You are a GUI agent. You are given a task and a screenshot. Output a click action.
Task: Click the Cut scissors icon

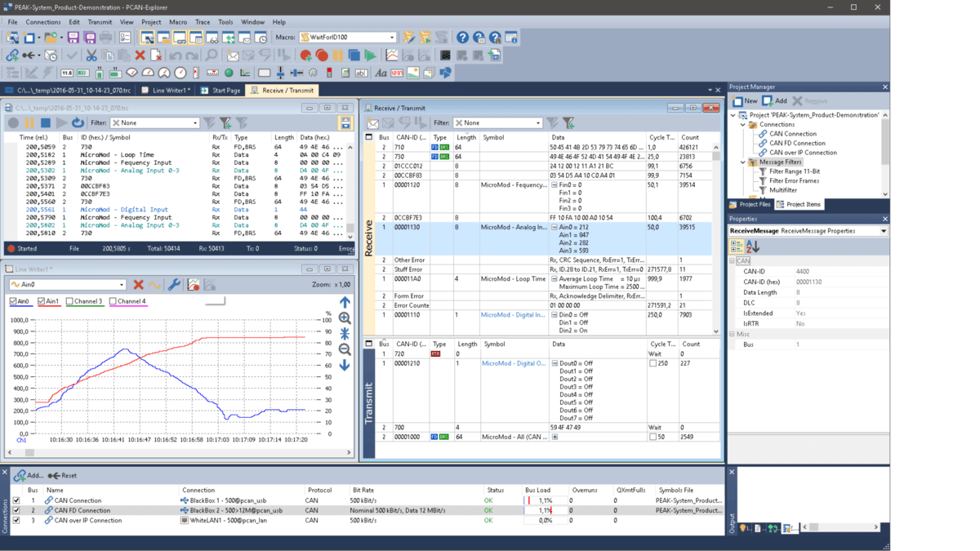[91, 56]
